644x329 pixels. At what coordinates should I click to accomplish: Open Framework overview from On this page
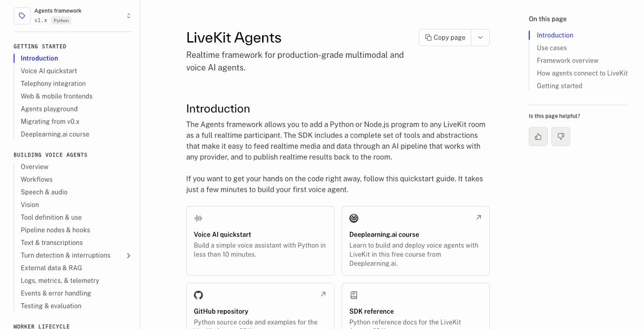point(567,60)
